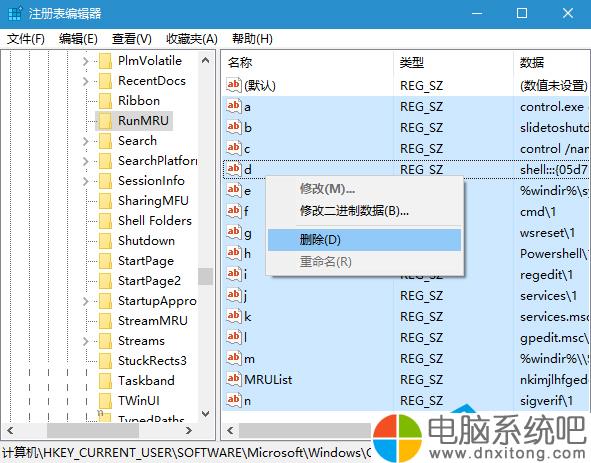Click the tree pane scroll right arrow
591x463 pixels.
pos(189,430)
